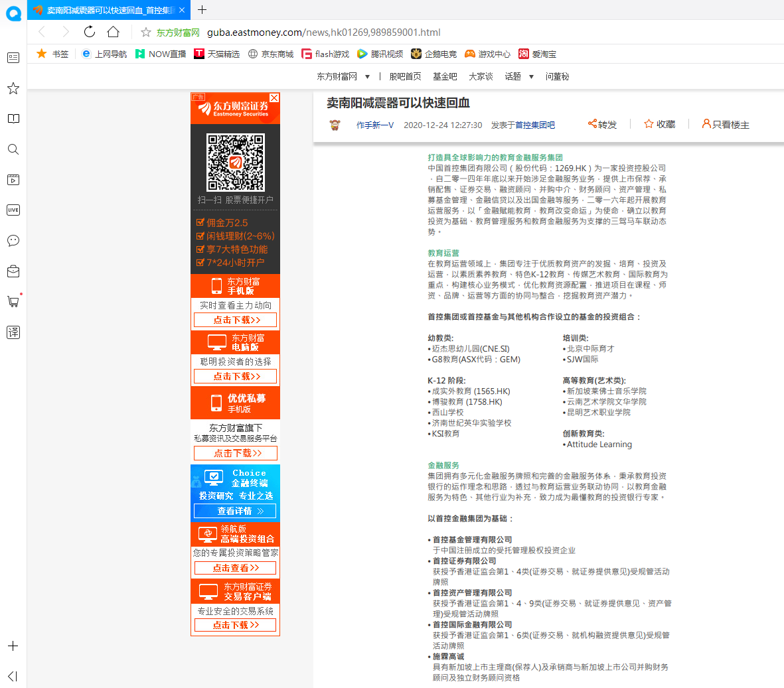Click the 东方财富证券 ad logo banner

click(x=236, y=108)
